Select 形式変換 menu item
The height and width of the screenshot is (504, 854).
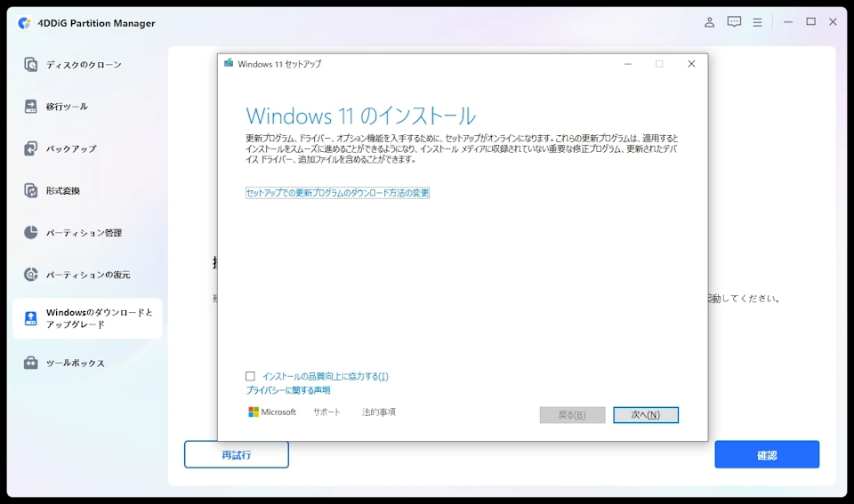(62, 190)
